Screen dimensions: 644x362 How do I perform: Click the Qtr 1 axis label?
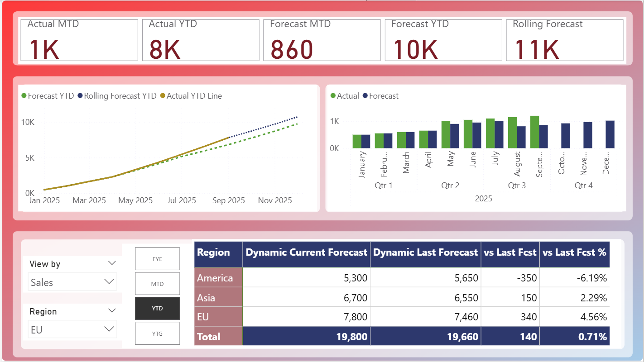point(384,186)
